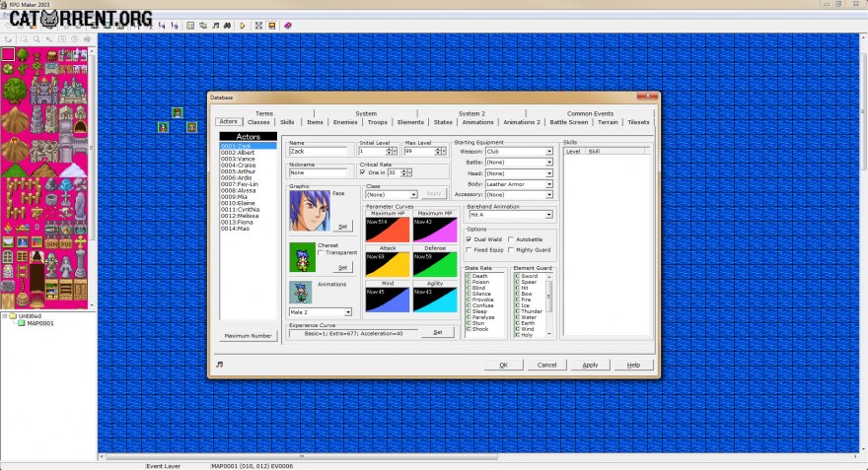Choose the Rectangle drawing tool
Image resolution: width=868 pixels, height=470 pixels.
(x=61, y=39)
